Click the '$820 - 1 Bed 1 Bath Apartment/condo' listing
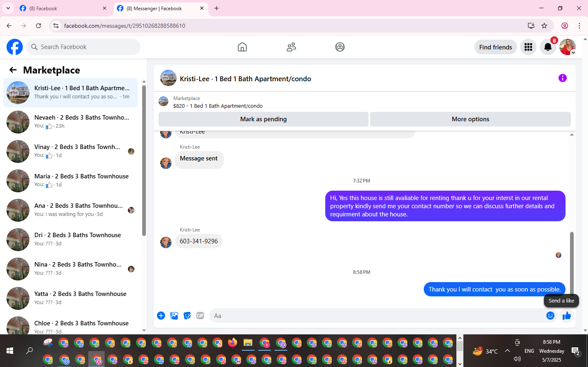This screenshot has width=588, height=367. click(218, 106)
